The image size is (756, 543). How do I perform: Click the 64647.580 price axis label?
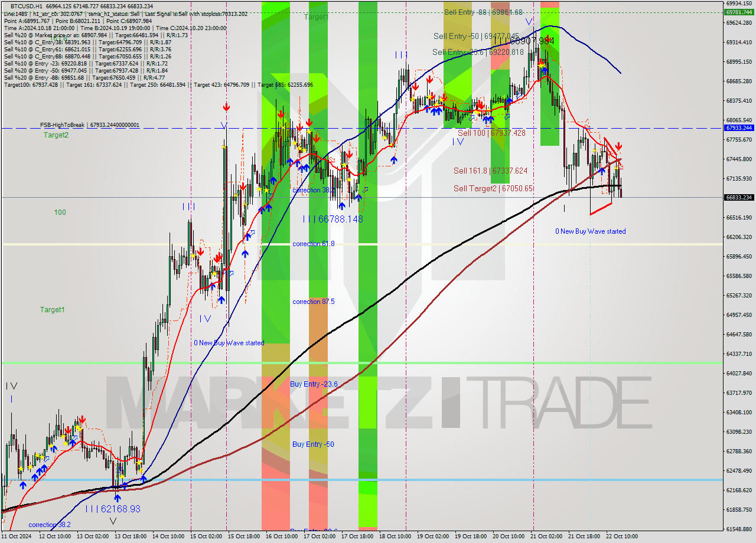point(739,334)
